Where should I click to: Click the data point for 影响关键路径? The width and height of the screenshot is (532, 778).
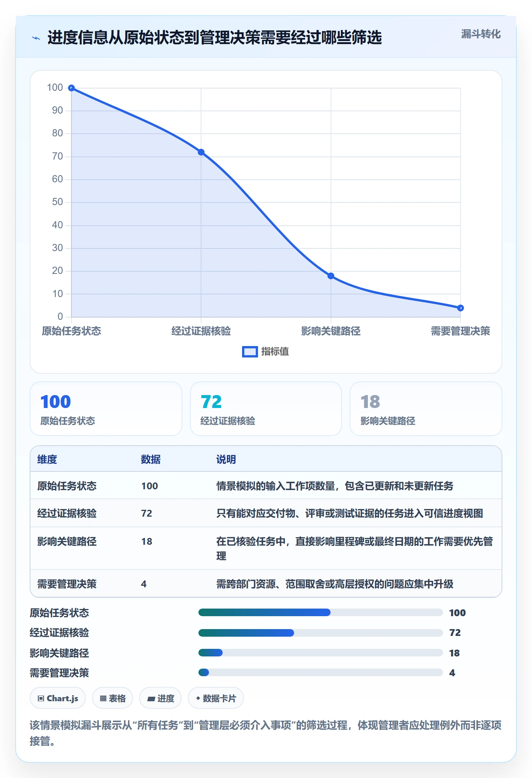coord(331,276)
